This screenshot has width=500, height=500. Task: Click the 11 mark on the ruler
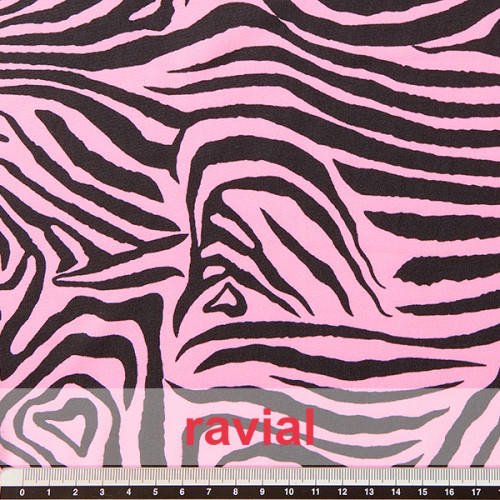click(x=315, y=492)
